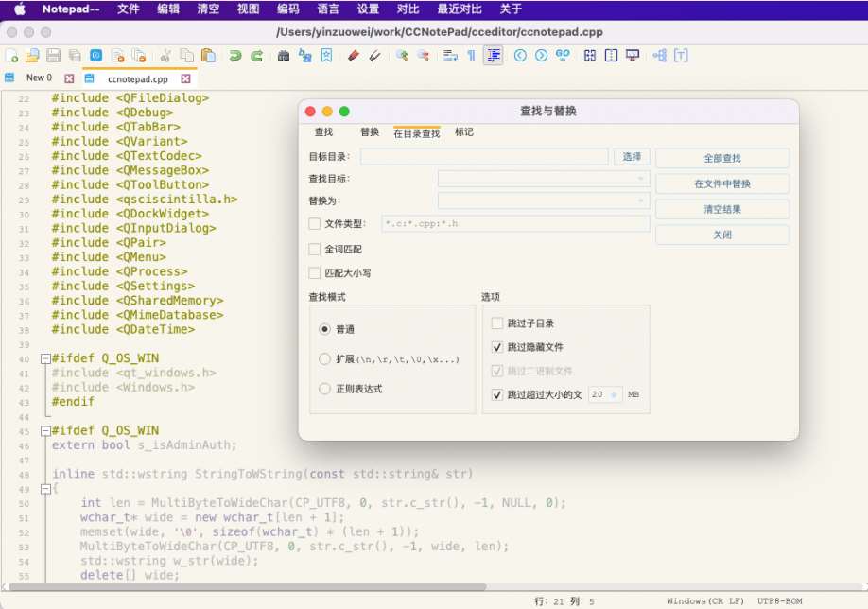
Task: Switch to the 替换 tab
Action: click(x=370, y=131)
